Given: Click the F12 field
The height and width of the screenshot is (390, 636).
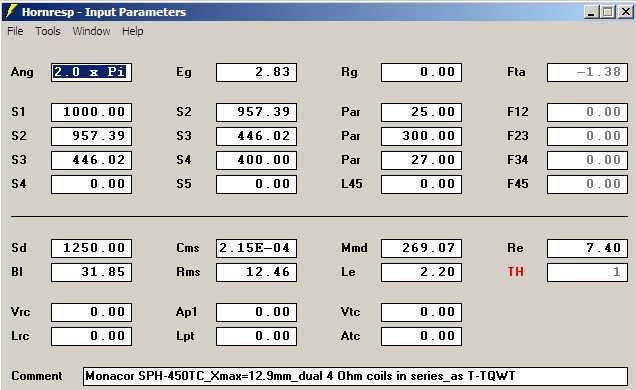Looking at the screenshot, I should (x=587, y=112).
